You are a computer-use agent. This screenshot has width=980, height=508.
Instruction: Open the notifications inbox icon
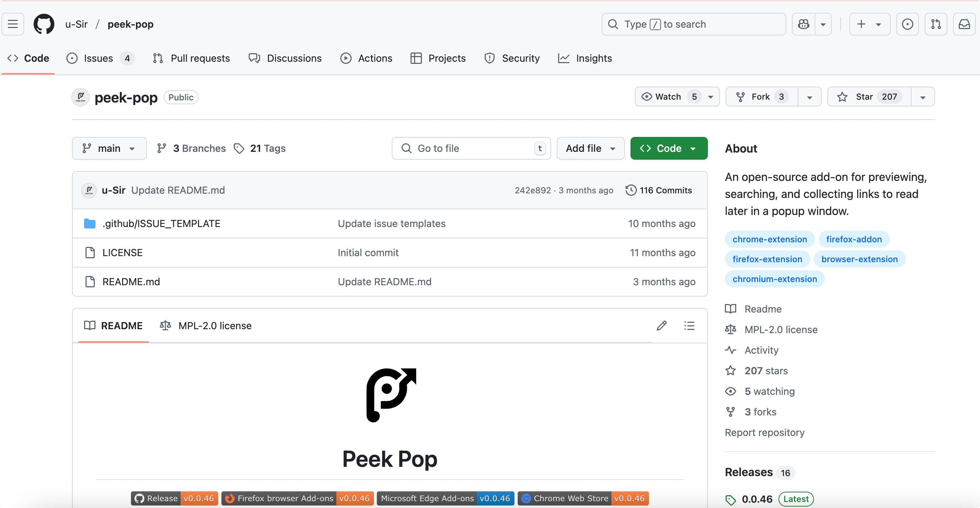tap(964, 24)
